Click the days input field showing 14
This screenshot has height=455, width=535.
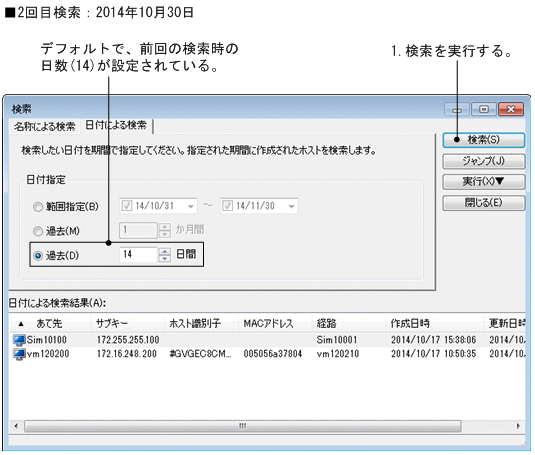[x=139, y=254]
